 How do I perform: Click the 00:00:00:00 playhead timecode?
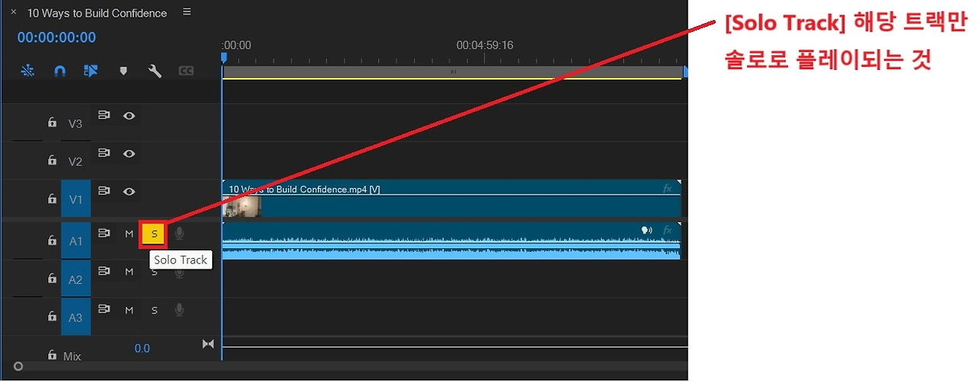point(57,37)
